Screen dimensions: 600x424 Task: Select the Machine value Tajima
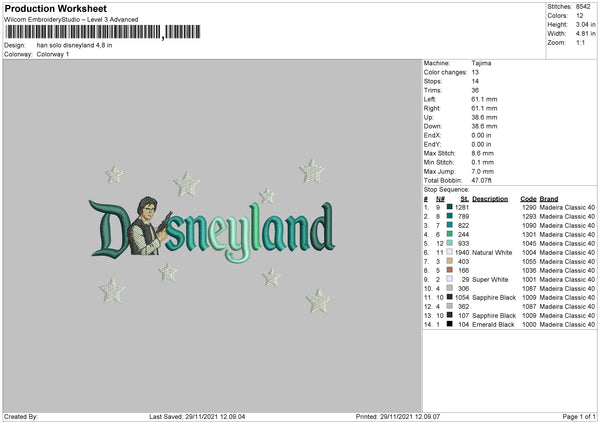point(481,63)
